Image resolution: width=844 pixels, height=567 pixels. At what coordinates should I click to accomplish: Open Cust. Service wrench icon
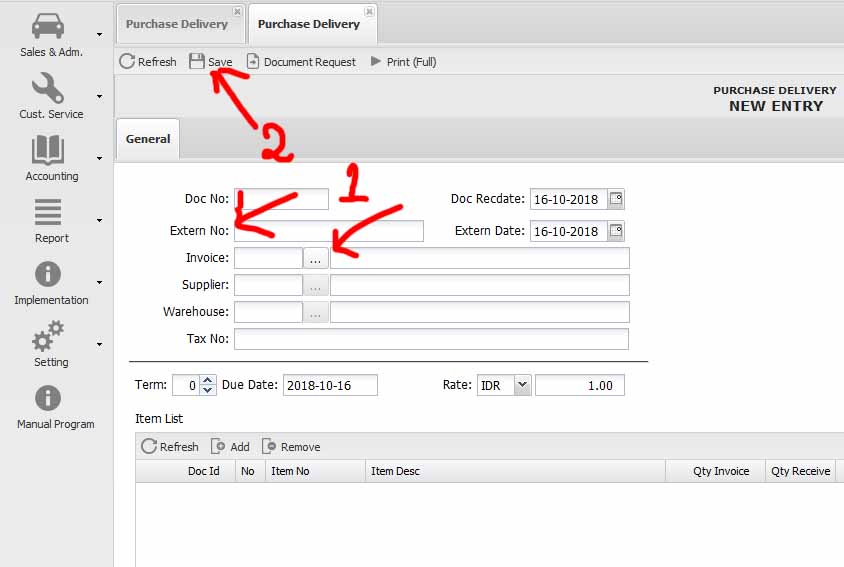click(x=48, y=89)
